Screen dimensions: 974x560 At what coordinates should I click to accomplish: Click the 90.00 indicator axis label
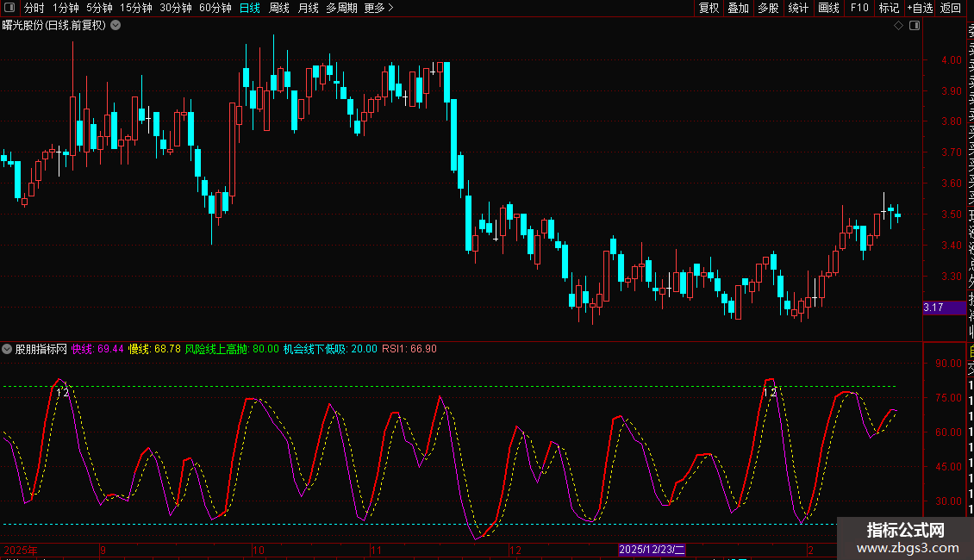pyautogui.click(x=948, y=364)
